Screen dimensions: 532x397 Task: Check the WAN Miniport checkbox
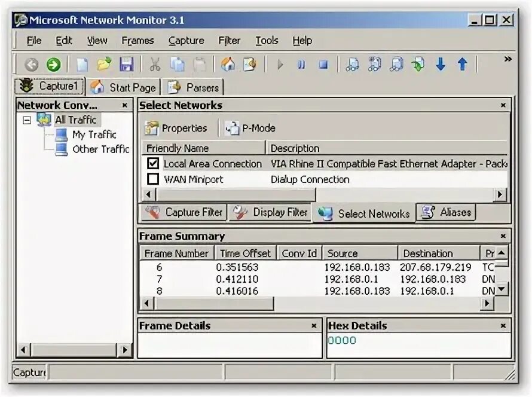(x=153, y=179)
